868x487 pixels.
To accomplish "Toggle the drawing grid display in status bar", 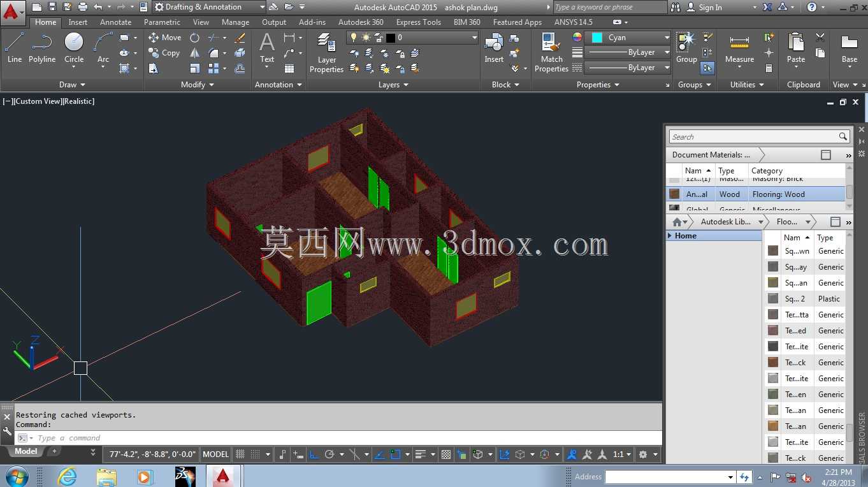I will tap(240, 454).
